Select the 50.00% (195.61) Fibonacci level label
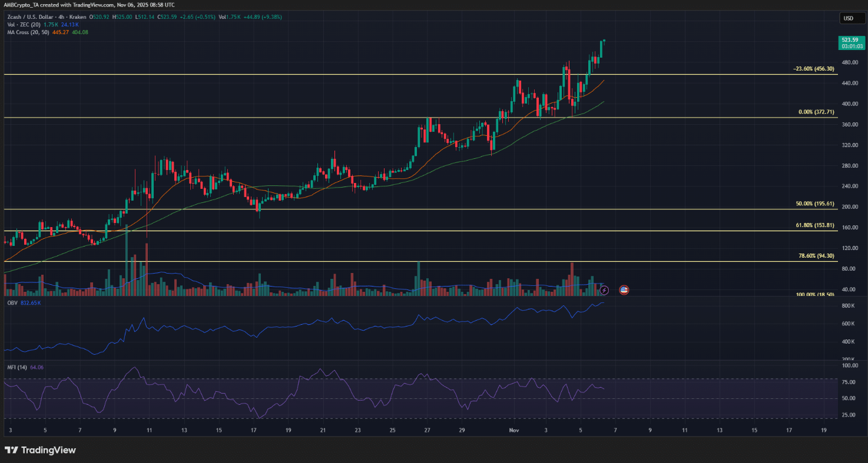 click(x=814, y=204)
